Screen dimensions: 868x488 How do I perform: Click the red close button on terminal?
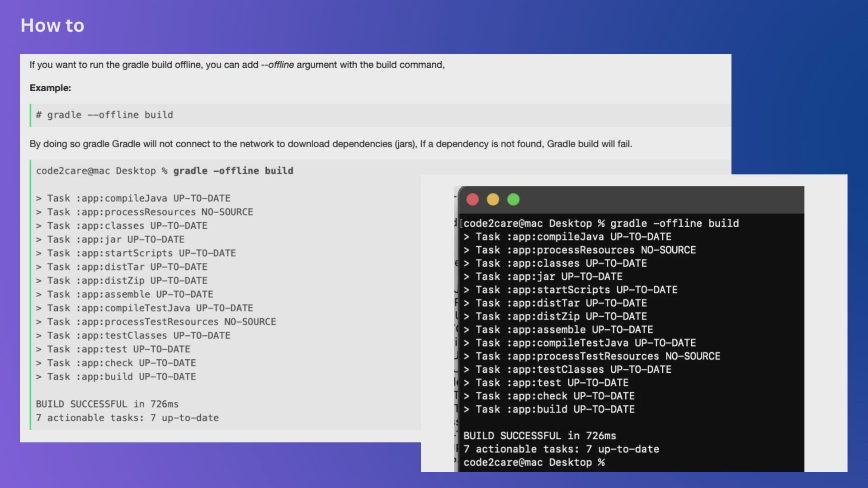point(472,199)
